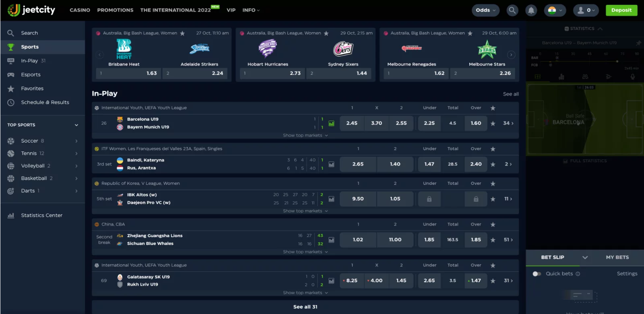Open the India flag language selector
This screenshot has width=644, height=314.
click(555, 10)
